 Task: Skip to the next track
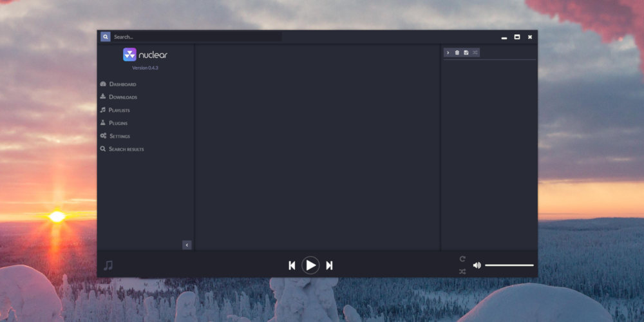point(329,265)
